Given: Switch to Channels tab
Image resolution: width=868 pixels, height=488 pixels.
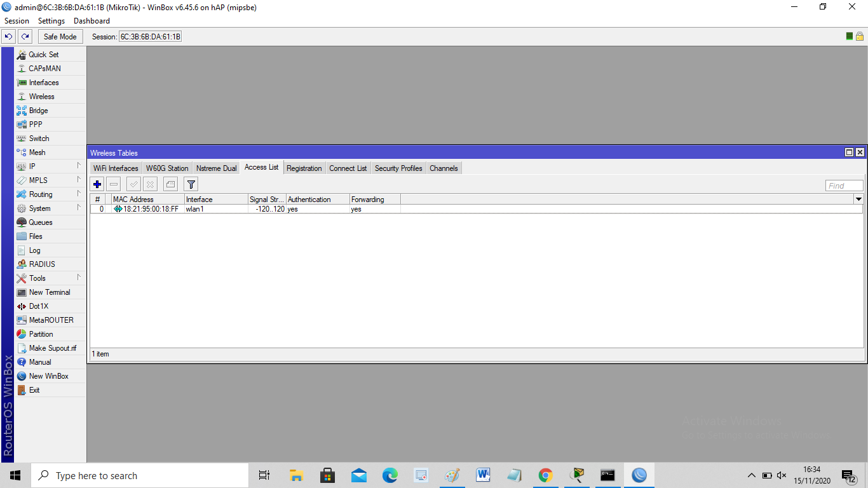Looking at the screenshot, I should 444,168.
